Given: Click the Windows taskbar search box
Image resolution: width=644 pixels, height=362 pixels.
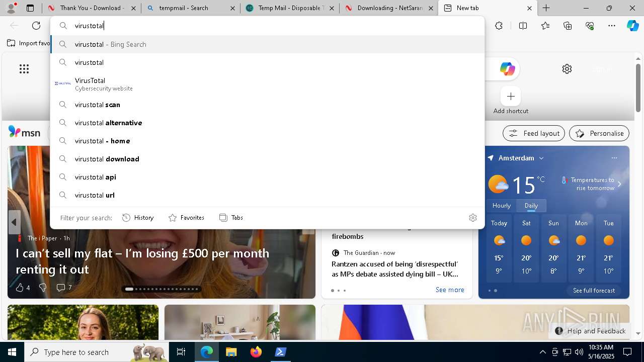Looking at the screenshot, I should click(96, 352).
